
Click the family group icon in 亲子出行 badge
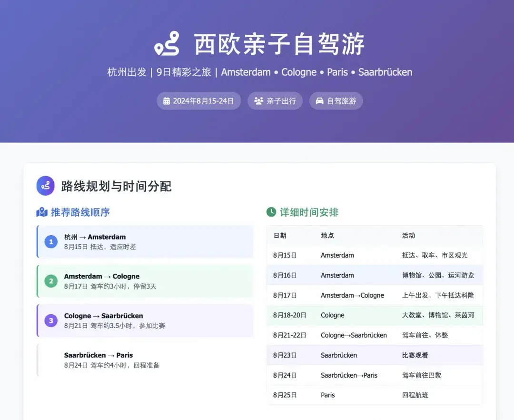[x=258, y=101]
